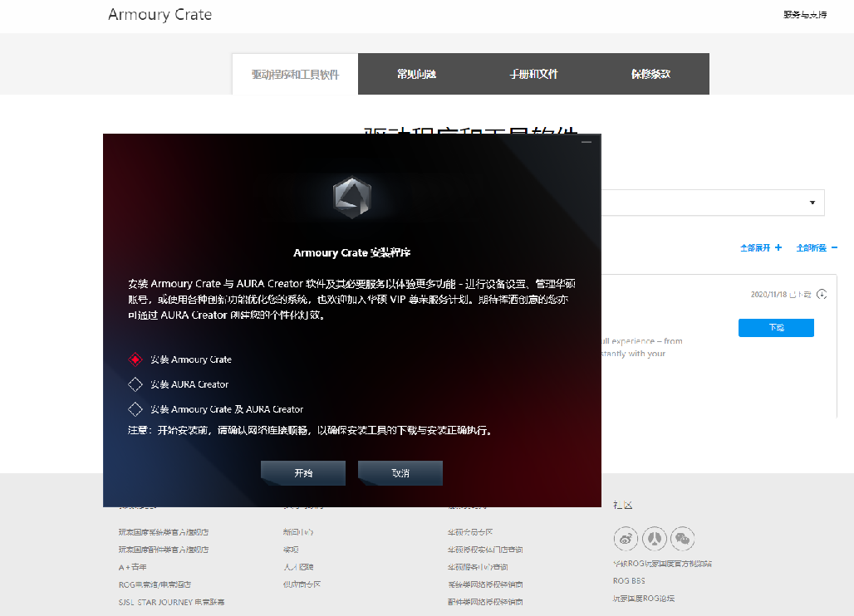This screenshot has height=616, width=854.
Task: Click the download arrow icon beside 2020/11/18
Action: (x=822, y=294)
